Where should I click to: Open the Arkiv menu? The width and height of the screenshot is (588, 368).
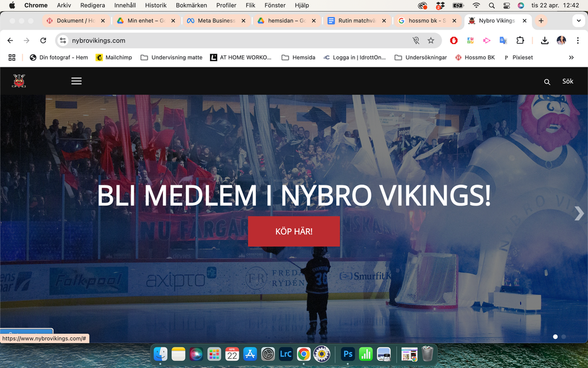point(64,5)
